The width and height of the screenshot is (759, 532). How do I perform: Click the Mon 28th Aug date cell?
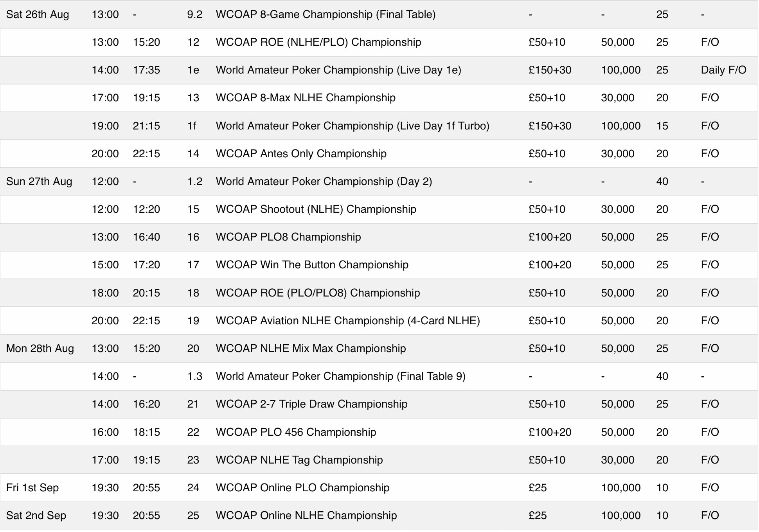tap(40, 349)
